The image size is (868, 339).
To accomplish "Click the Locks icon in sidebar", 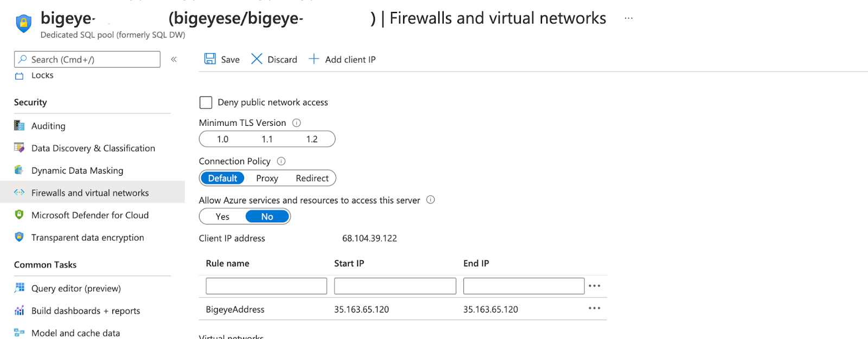I will tap(20, 75).
